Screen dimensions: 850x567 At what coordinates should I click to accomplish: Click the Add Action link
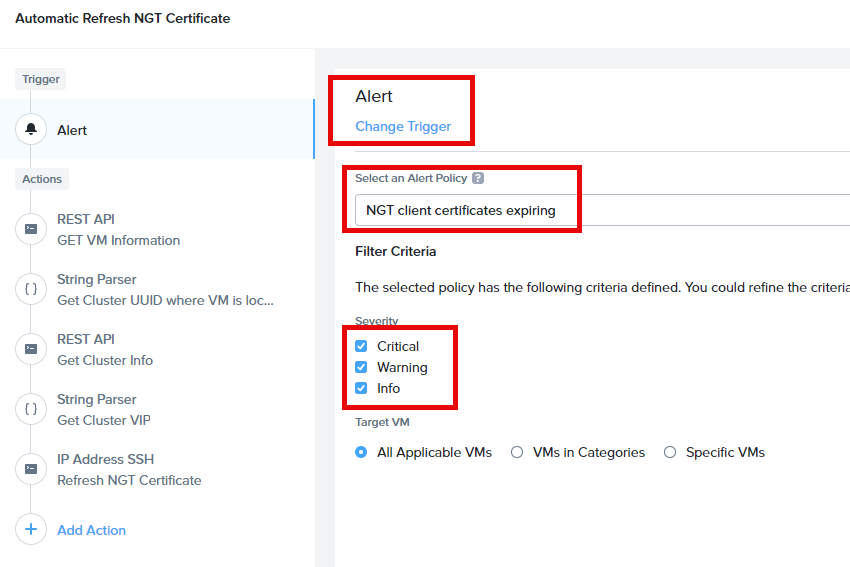(x=92, y=530)
